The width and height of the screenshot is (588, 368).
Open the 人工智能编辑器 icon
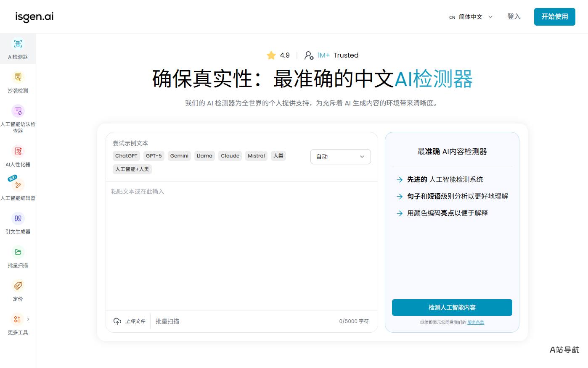pos(18,185)
